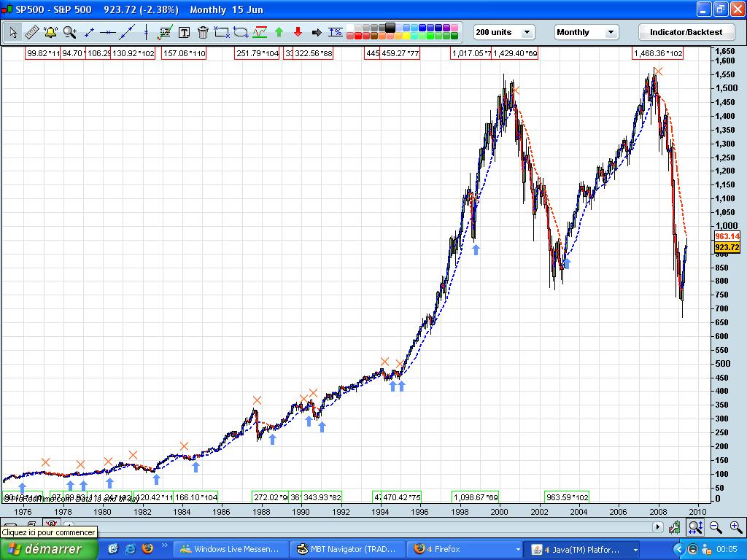Image resolution: width=747 pixels, height=560 pixels.
Task: Open the Fibonacci retracement chart tool
Action: point(165,32)
